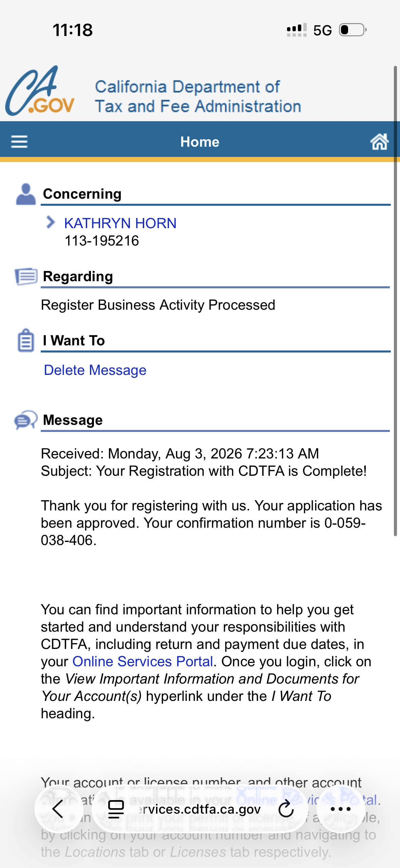
Task: Tap the Home house icon
Action: [379, 141]
